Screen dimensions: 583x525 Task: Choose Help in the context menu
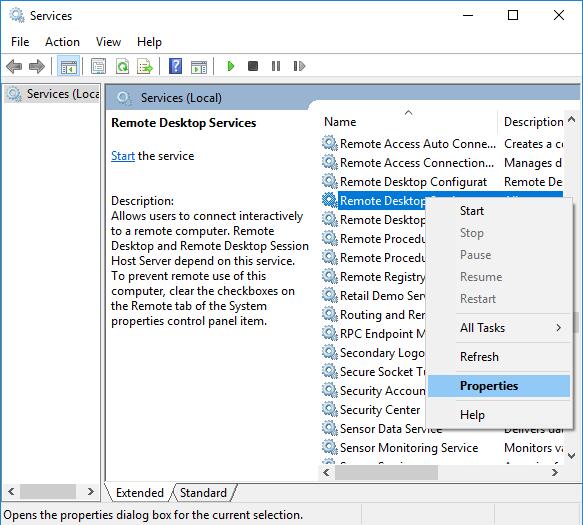(498, 415)
